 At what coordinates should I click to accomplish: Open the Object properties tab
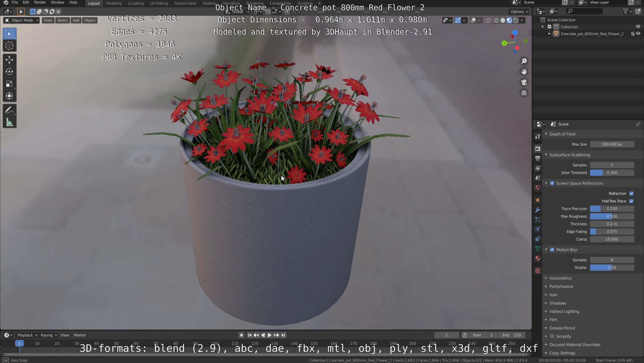tap(538, 200)
